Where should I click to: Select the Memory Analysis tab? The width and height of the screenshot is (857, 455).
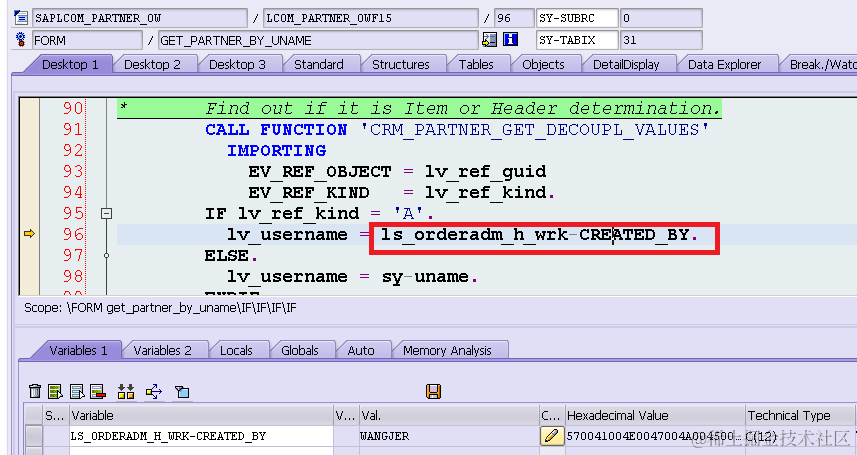[447, 351]
